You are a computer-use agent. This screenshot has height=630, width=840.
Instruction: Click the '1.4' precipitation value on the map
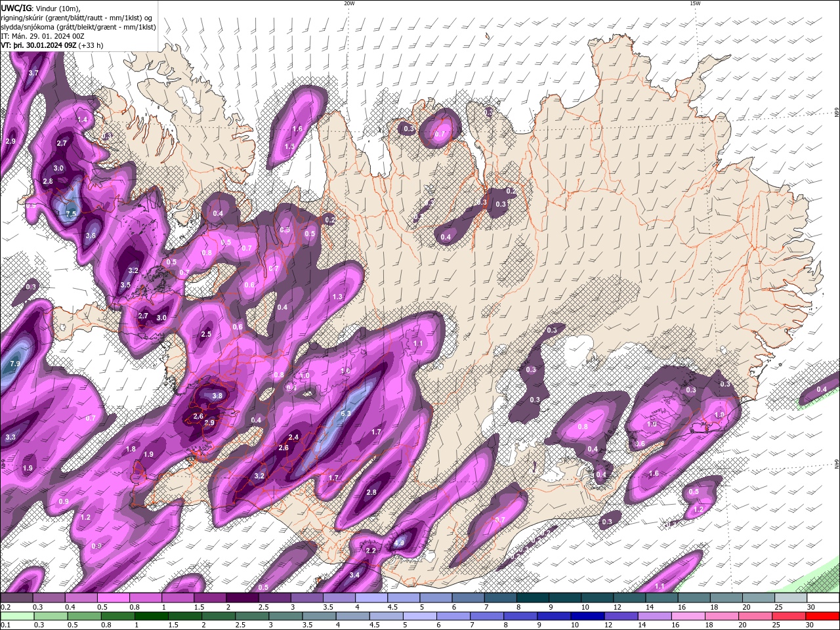click(83, 119)
